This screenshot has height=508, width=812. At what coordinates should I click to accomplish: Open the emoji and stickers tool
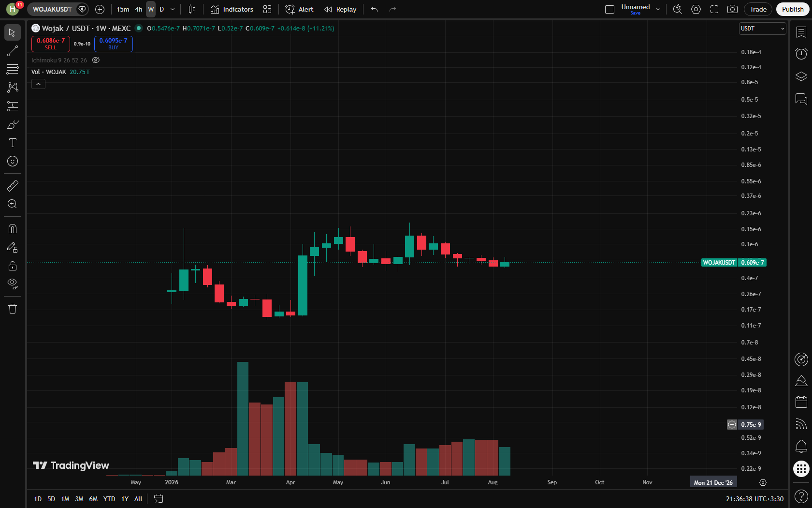coord(13,161)
